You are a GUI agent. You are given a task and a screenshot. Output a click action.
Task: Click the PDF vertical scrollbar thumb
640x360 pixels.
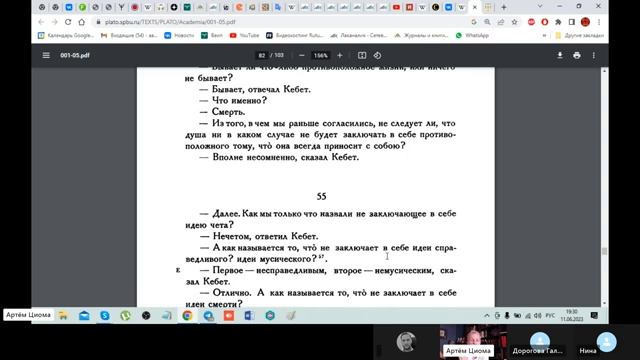pos(604,251)
